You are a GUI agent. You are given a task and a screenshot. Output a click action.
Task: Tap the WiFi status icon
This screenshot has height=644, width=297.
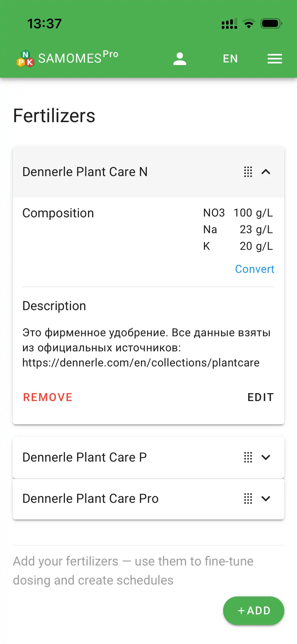pos(248,24)
